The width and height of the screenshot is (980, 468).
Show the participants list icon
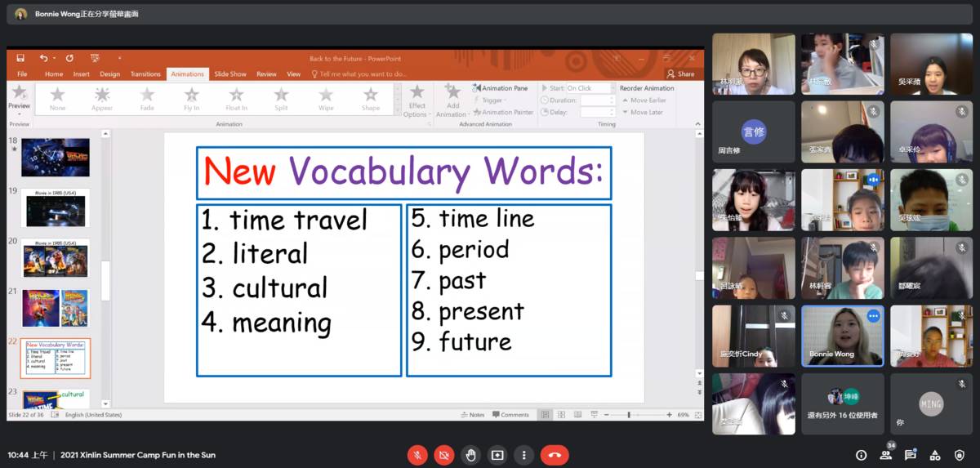click(x=886, y=455)
